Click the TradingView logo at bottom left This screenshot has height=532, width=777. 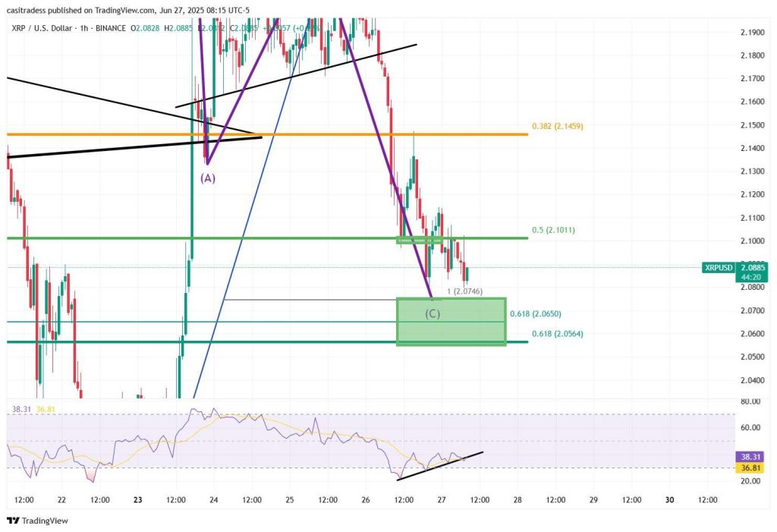tap(38, 521)
